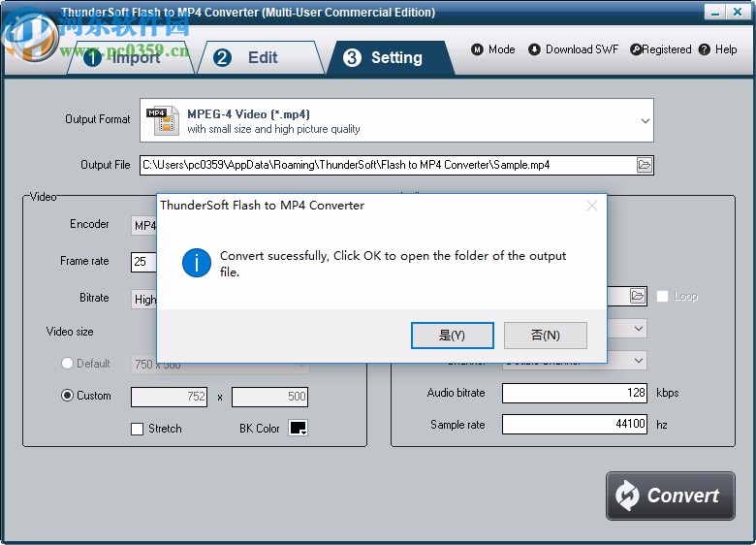This screenshot has height=545, width=756.
Task: Select the Custom video size option
Action: [x=67, y=396]
